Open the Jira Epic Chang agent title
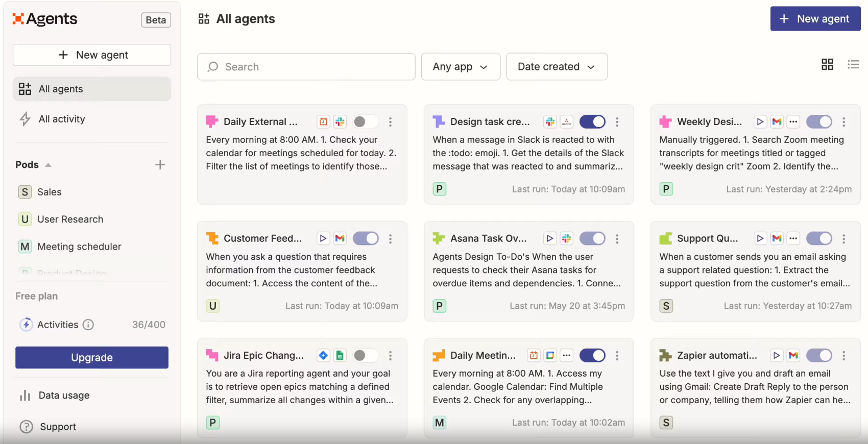Viewport: 868px width, 444px height. click(263, 356)
